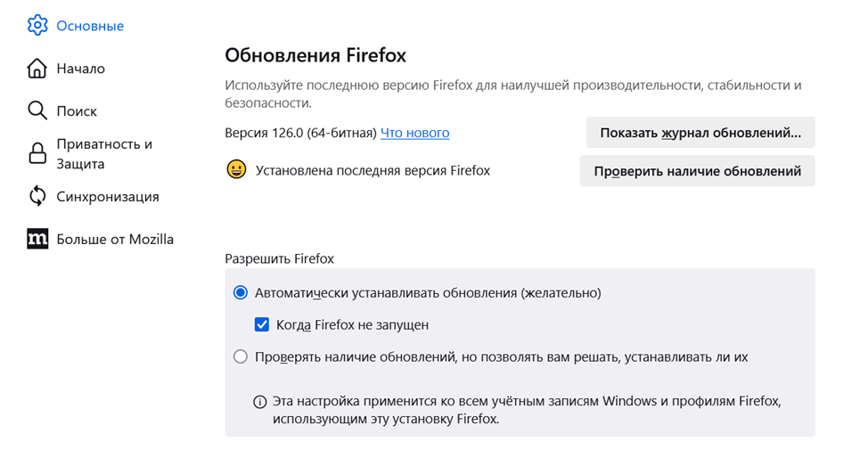The image size is (868, 466).
Task: Click the Mozilla 'm' logo icon
Action: pyautogui.click(x=37, y=239)
